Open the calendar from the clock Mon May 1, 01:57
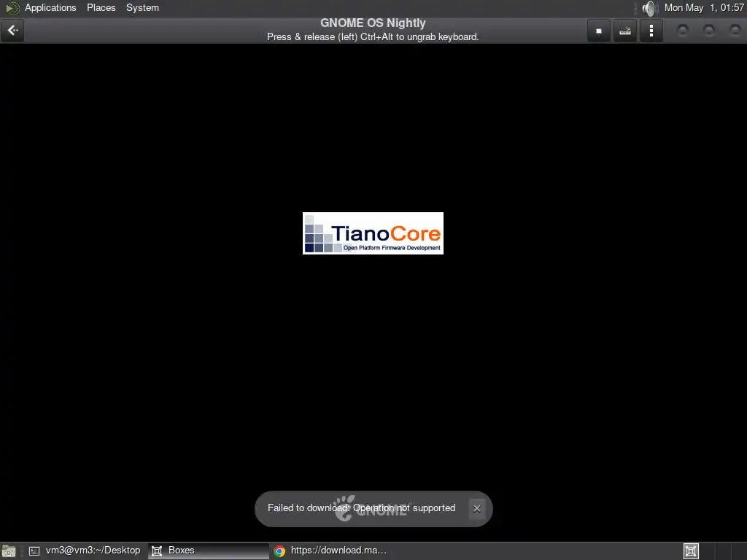This screenshot has height=560, width=747. [x=704, y=7]
